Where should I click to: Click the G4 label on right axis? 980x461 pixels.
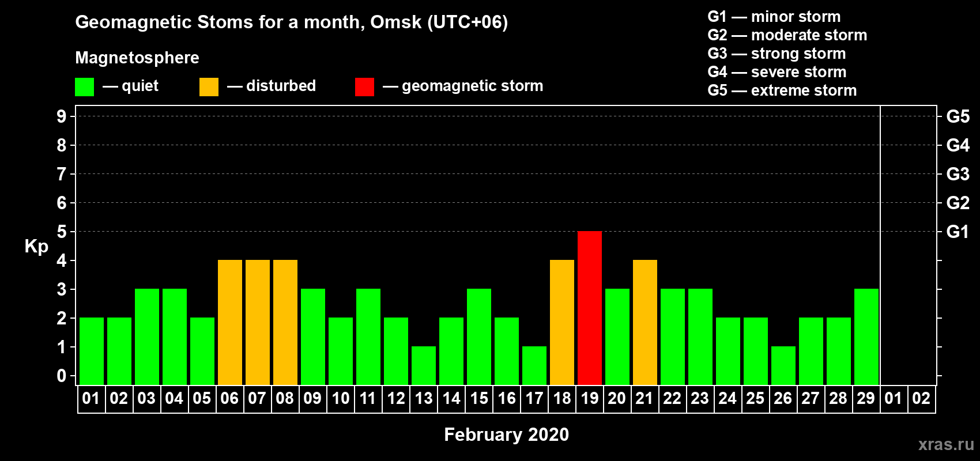[x=958, y=145]
